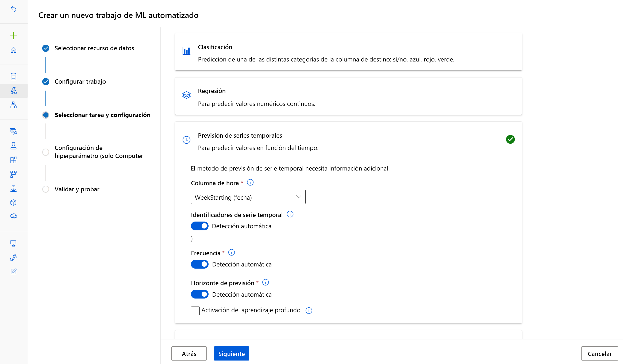Viewport: 623px width, 364px height.
Task: Go to Home icon in sidebar
Action: (13, 50)
